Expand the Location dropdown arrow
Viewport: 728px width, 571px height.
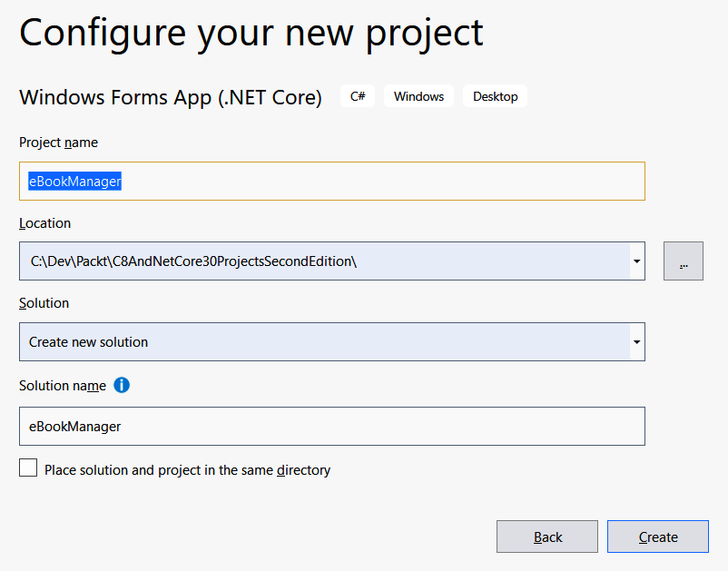pyautogui.click(x=637, y=261)
